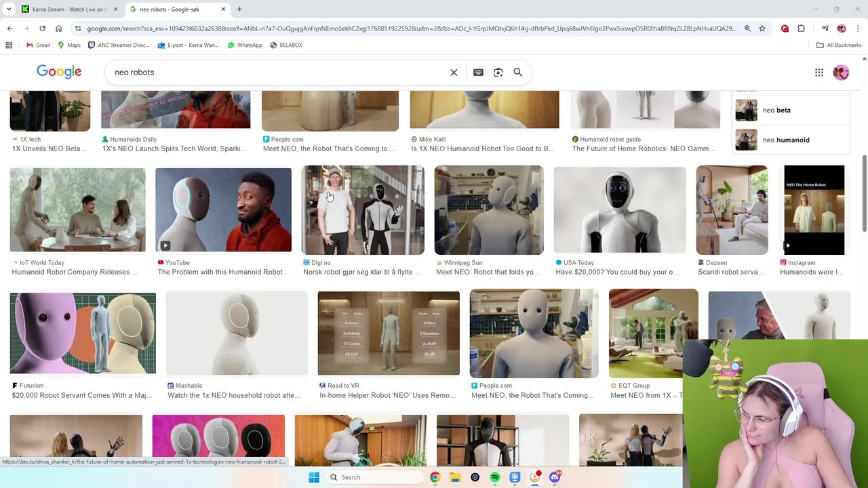Open the on-screen keyboard input tool
Viewport: 868px width, 488px height.
(x=478, y=73)
